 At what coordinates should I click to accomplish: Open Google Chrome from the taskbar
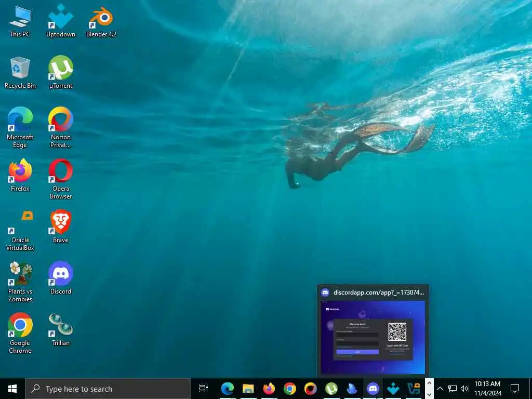[x=290, y=389]
